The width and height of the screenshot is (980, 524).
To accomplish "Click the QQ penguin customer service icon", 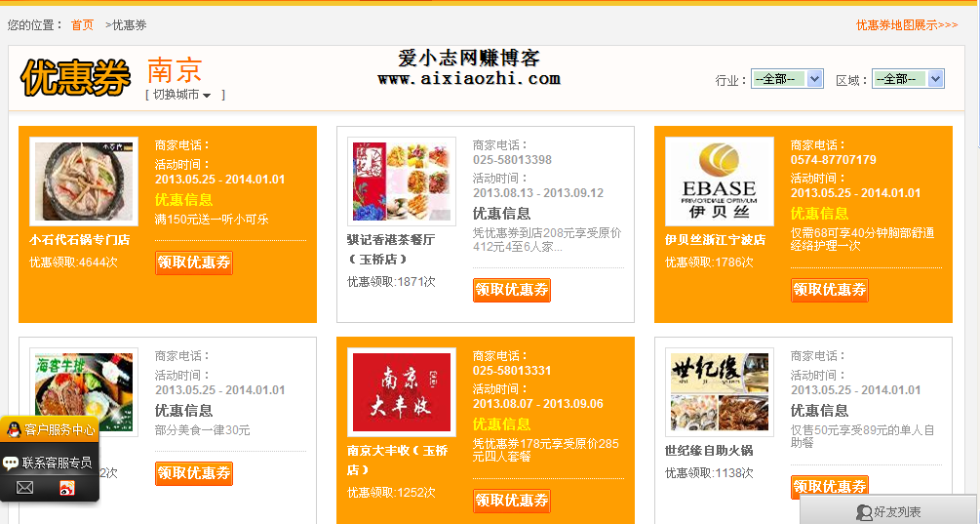I will 14,429.
